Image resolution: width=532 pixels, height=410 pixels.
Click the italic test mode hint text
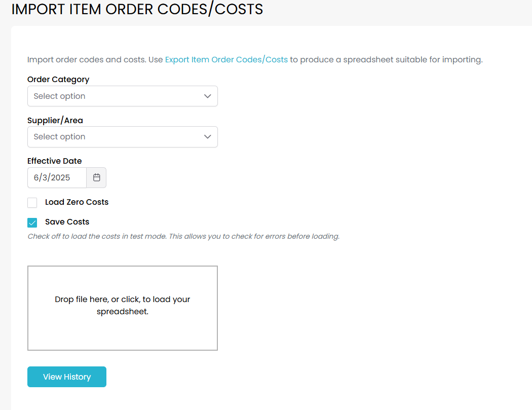tap(183, 237)
